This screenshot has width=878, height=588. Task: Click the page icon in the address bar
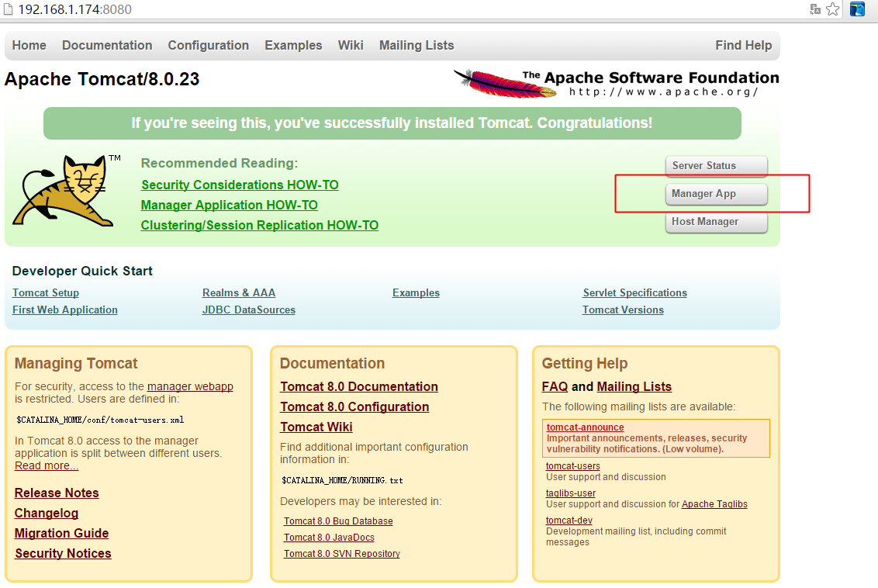[x=10, y=9]
